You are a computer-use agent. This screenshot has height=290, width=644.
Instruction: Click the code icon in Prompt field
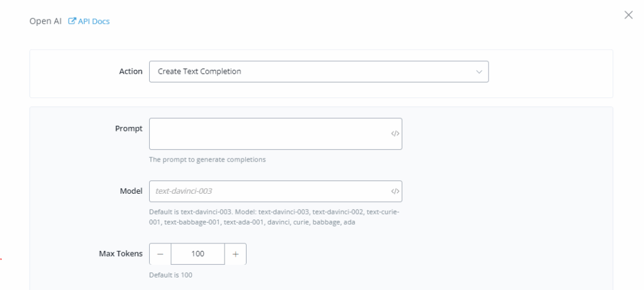[x=395, y=133]
